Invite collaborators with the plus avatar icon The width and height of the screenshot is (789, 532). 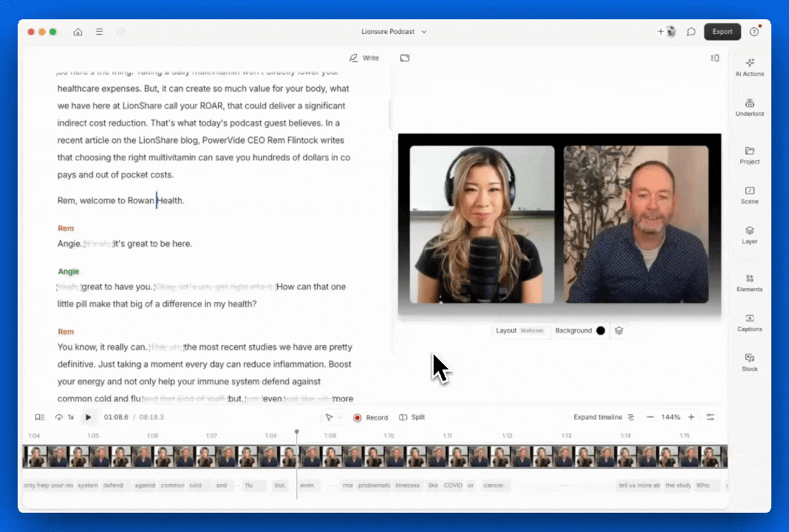click(x=666, y=32)
